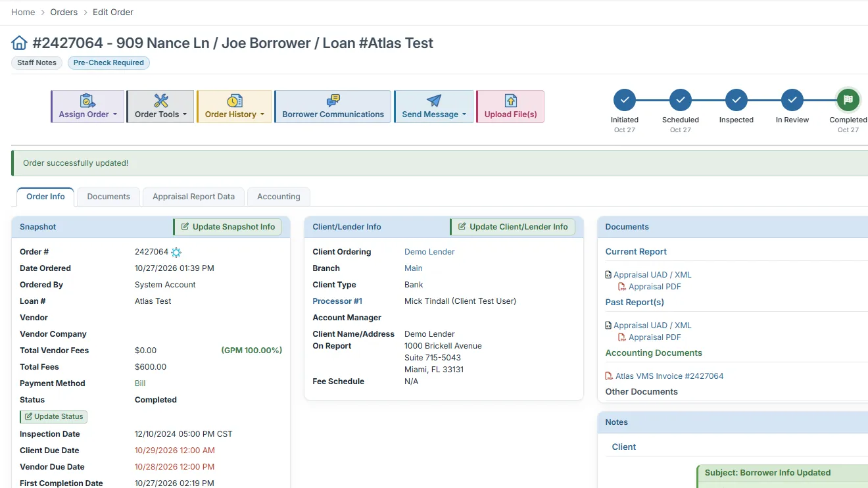Screen dimensions: 868x488
Task: Click the Client heading in the Notes panel
Action: pos(624,447)
